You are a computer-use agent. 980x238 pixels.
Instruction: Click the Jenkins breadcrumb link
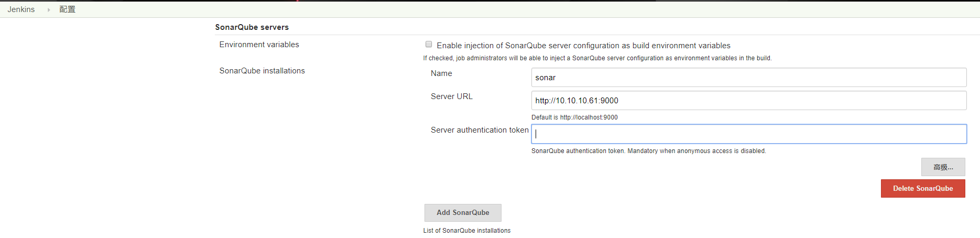21,9
